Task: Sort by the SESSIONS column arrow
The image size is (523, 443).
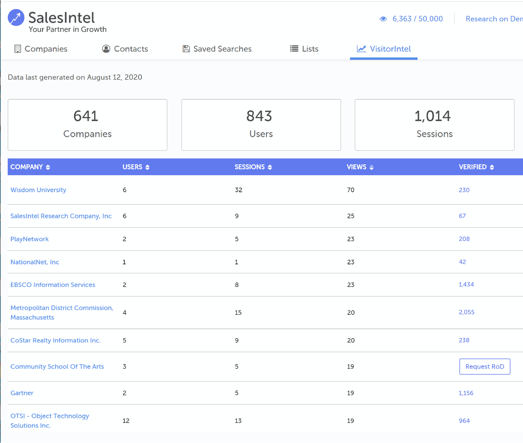Action: click(270, 167)
